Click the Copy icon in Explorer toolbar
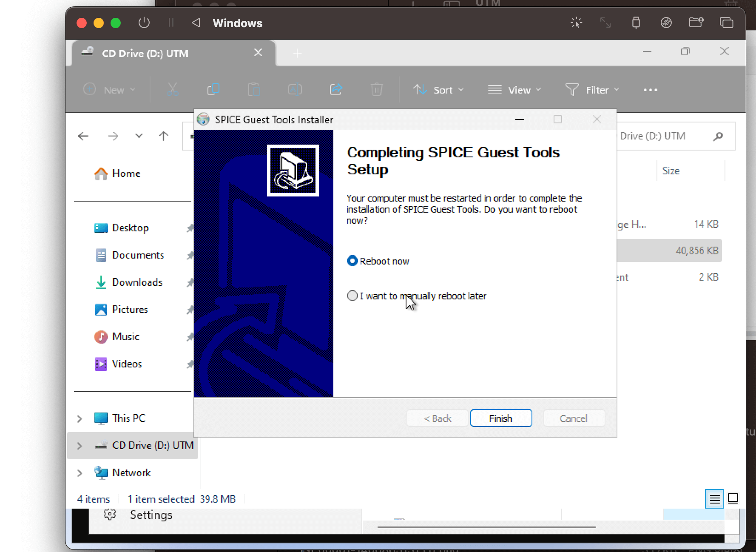 pos(213,90)
